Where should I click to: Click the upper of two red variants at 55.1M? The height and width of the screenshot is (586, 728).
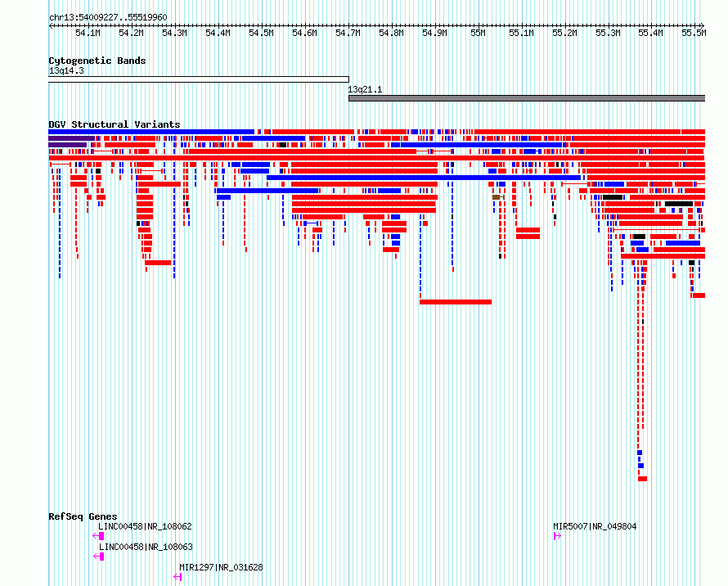528,230
